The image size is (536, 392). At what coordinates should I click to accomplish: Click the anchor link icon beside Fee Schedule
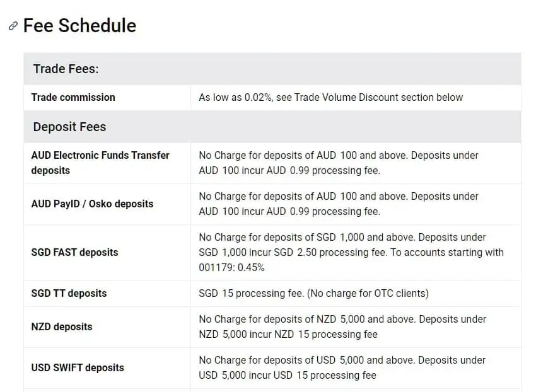pos(13,26)
